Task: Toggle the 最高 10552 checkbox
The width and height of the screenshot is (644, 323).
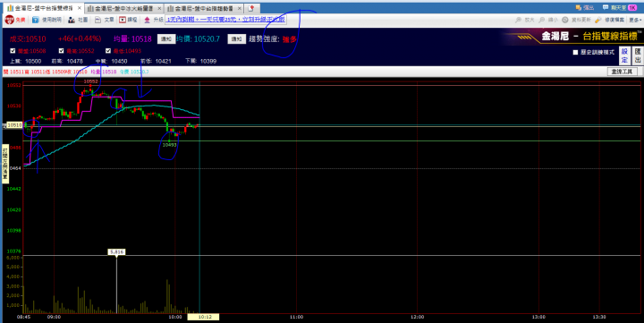Action: coord(61,51)
